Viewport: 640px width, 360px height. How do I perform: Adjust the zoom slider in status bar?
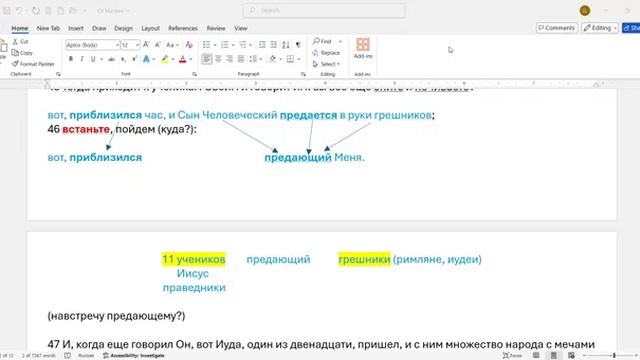pyautogui.click(x=614, y=356)
